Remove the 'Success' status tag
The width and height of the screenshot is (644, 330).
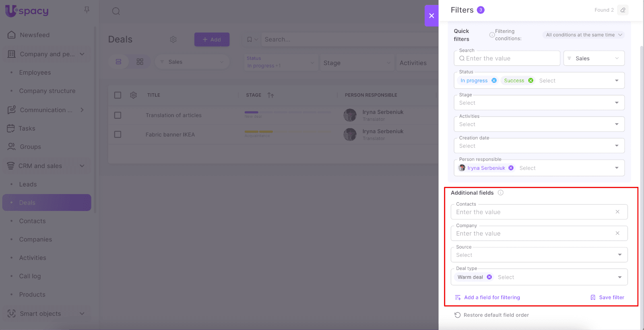(531, 80)
